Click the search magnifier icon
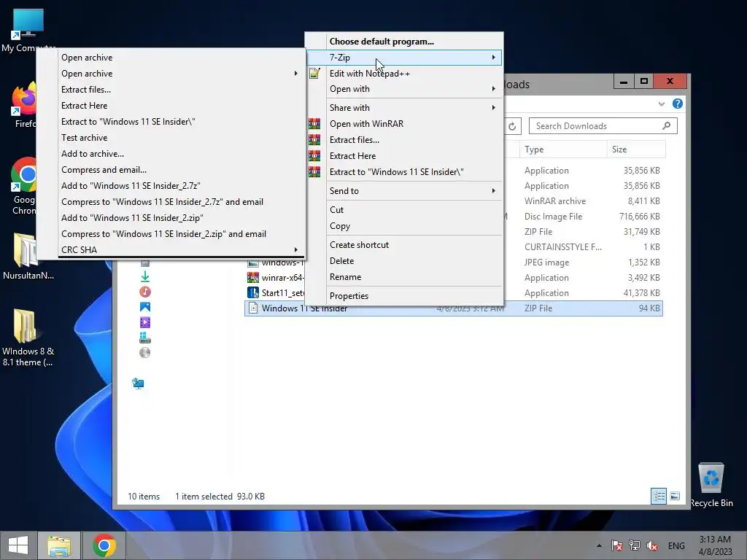 tap(667, 125)
